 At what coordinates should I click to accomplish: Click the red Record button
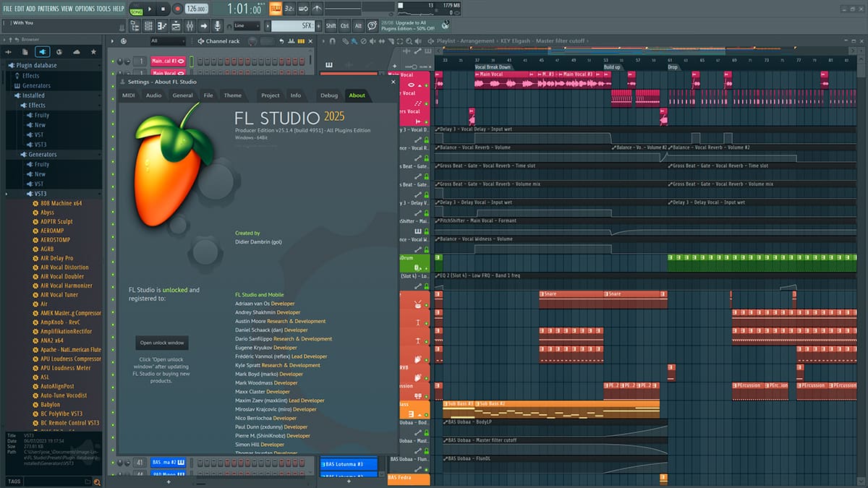[x=177, y=9]
